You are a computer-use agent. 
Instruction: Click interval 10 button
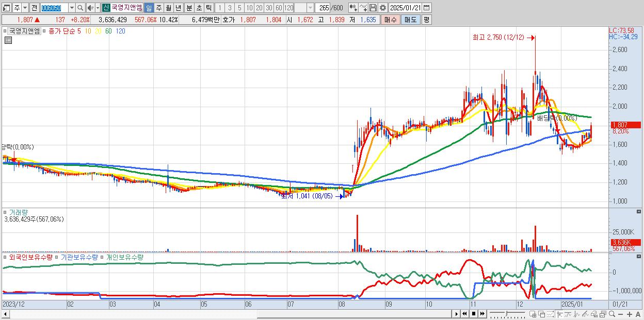pyautogui.click(x=249, y=8)
